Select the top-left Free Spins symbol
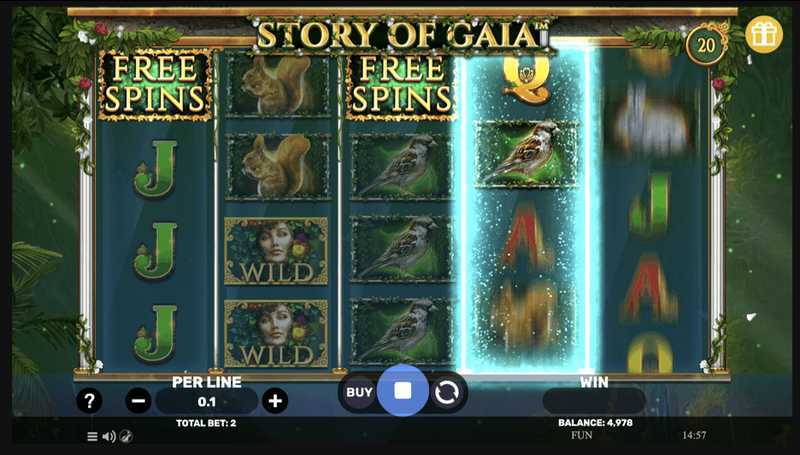 click(x=155, y=85)
